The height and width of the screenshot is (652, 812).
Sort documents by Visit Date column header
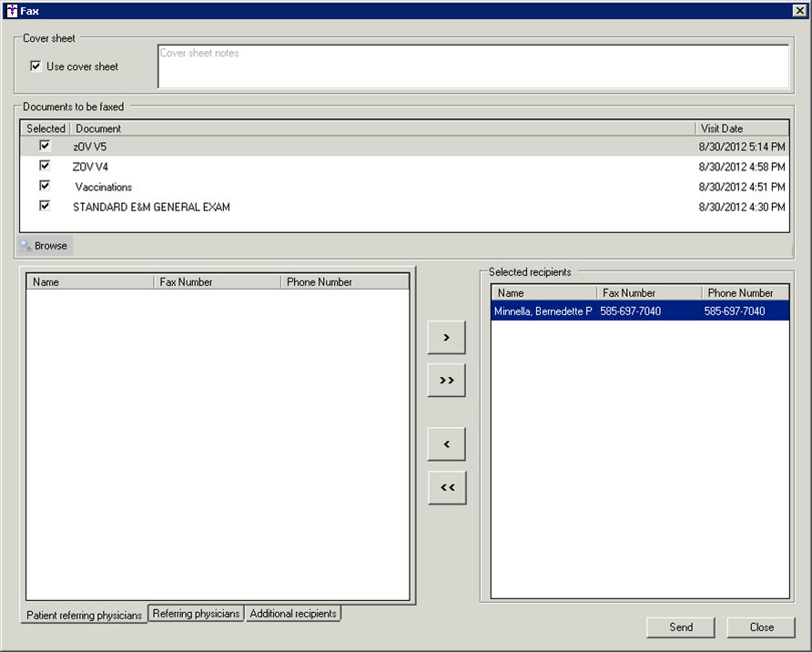coord(741,128)
